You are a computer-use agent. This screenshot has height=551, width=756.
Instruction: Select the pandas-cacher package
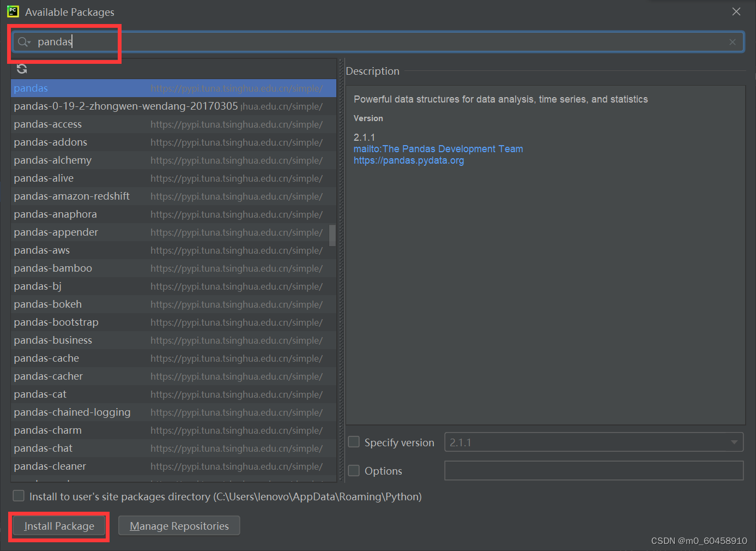[x=173, y=376]
